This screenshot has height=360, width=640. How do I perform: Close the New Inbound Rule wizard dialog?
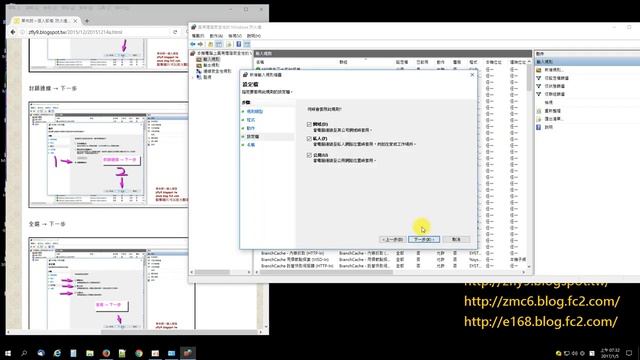pos(472,75)
